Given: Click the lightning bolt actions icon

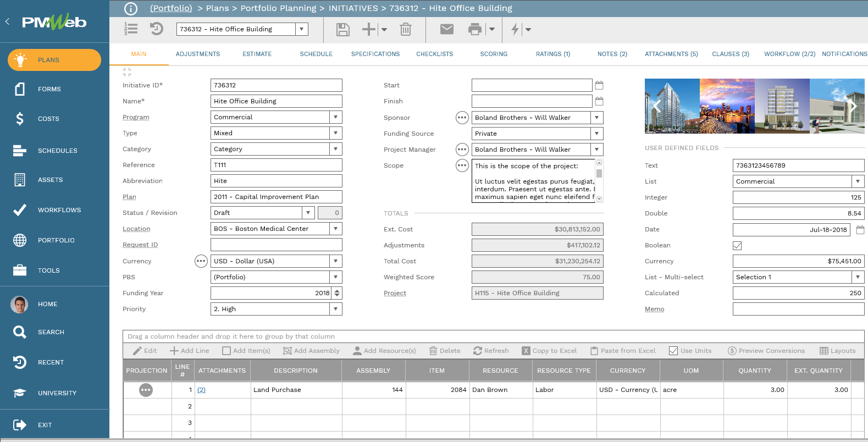Looking at the screenshot, I should click(x=515, y=30).
